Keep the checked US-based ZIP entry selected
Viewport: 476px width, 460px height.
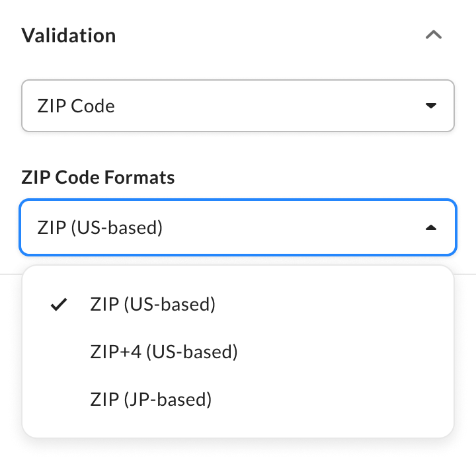[x=153, y=305]
